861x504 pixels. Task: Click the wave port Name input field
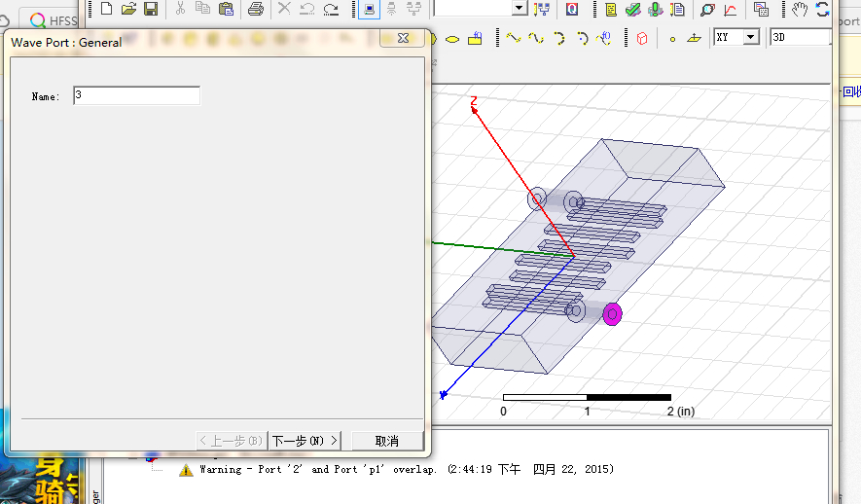click(x=136, y=95)
